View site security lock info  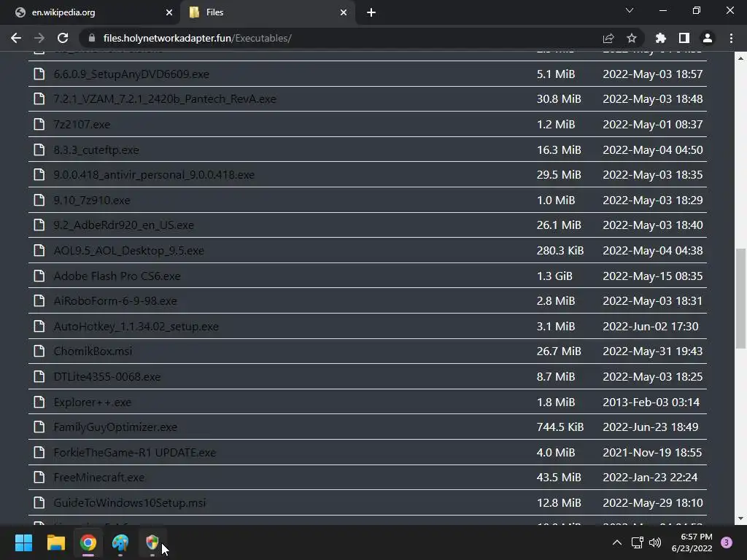(93, 38)
